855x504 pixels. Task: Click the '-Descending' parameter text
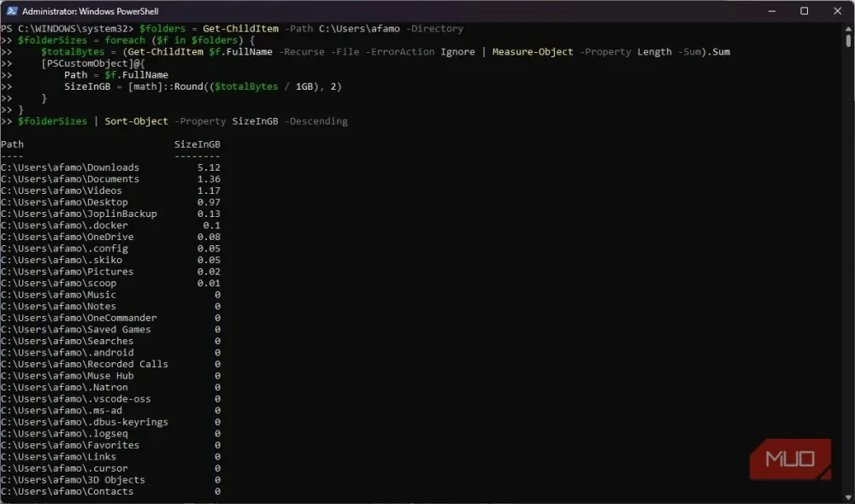point(316,121)
